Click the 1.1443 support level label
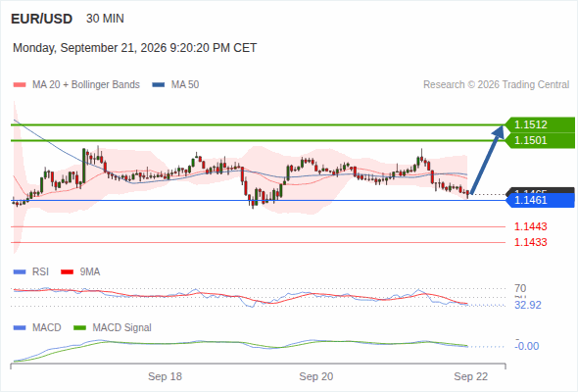 tap(530, 226)
